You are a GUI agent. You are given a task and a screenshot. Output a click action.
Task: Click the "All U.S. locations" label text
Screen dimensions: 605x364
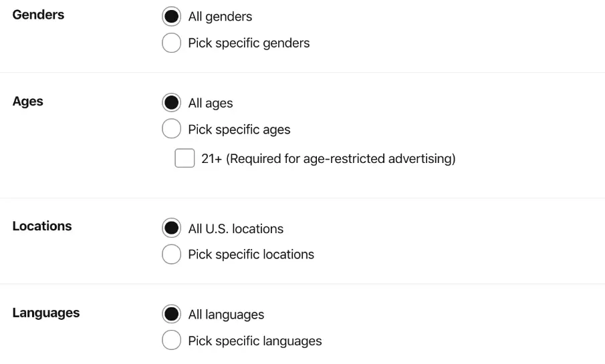236,229
